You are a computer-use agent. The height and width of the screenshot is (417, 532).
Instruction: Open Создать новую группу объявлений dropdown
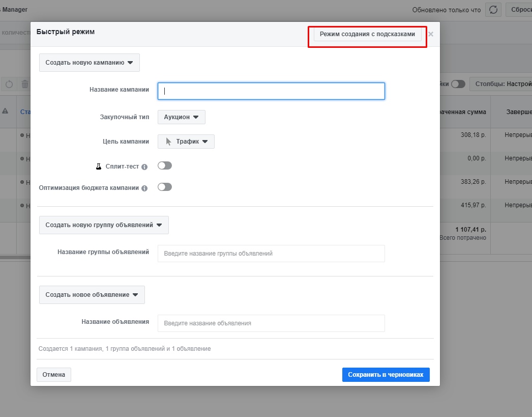(x=104, y=225)
